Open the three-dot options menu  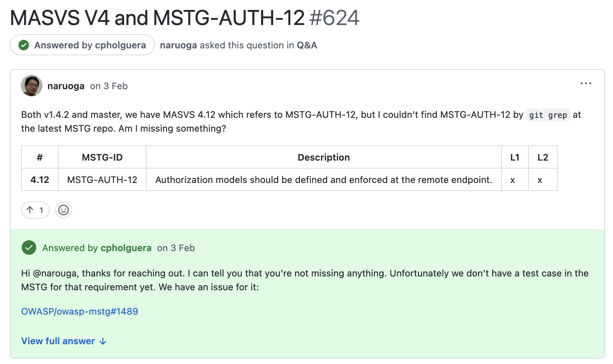point(586,84)
